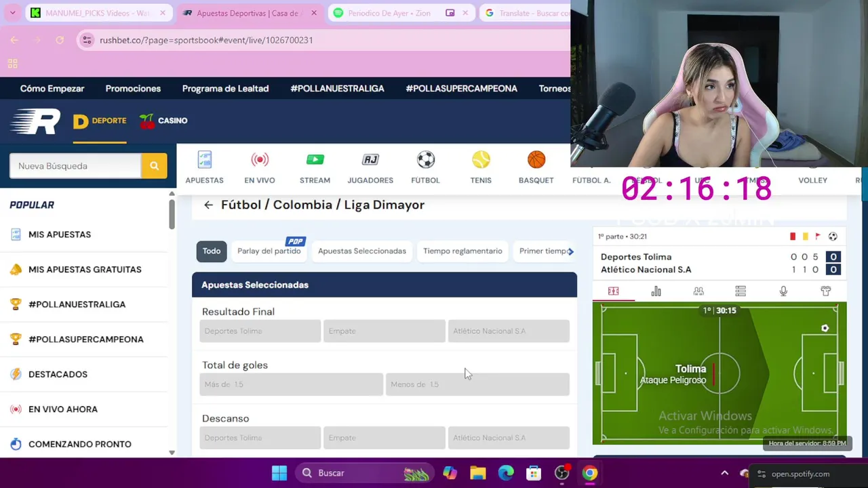Select the Todo market filter
868x488 pixels.
pyautogui.click(x=212, y=251)
